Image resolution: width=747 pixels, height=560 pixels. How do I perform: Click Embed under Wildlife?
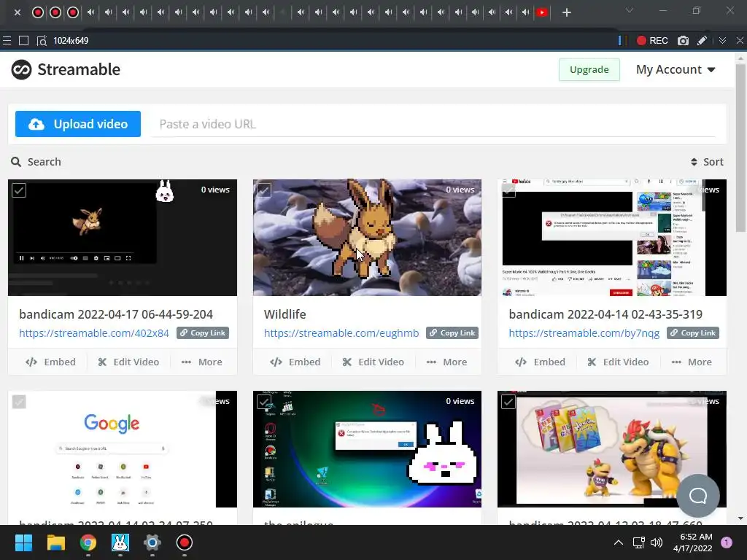(295, 362)
